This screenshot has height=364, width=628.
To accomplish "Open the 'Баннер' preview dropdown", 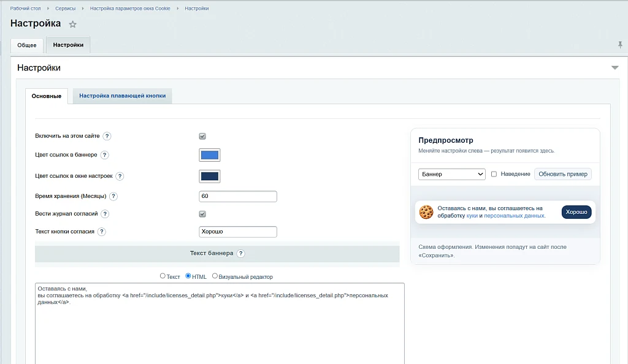I will (x=452, y=174).
